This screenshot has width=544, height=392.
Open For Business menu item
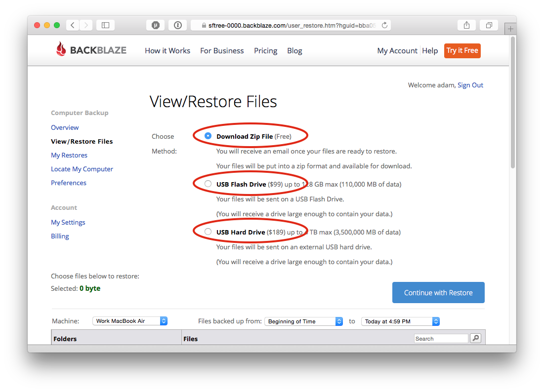coord(222,50)
